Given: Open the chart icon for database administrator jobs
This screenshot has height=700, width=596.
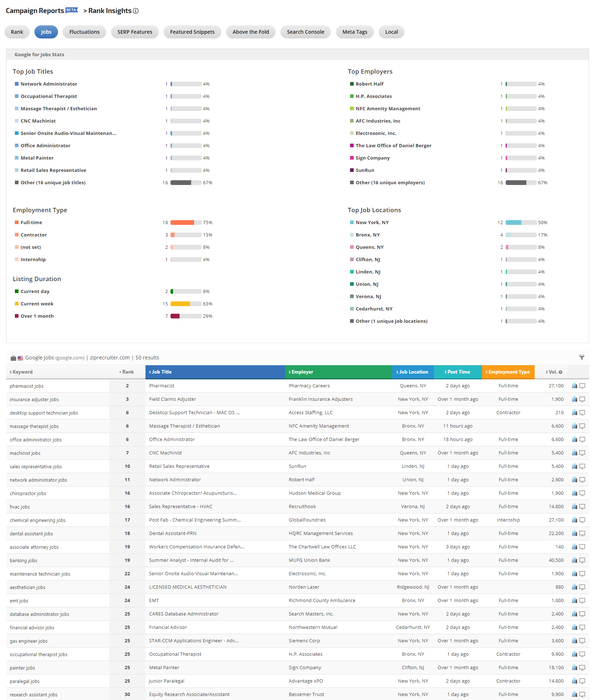Looking at the screenshot, I should tap(575, 614).
